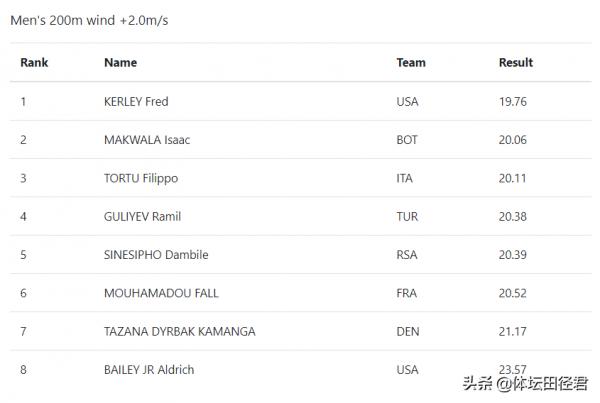Click the GULIYEV Ramil name cell
This screenshot has width=600, height=403.
tap(142, 216)
